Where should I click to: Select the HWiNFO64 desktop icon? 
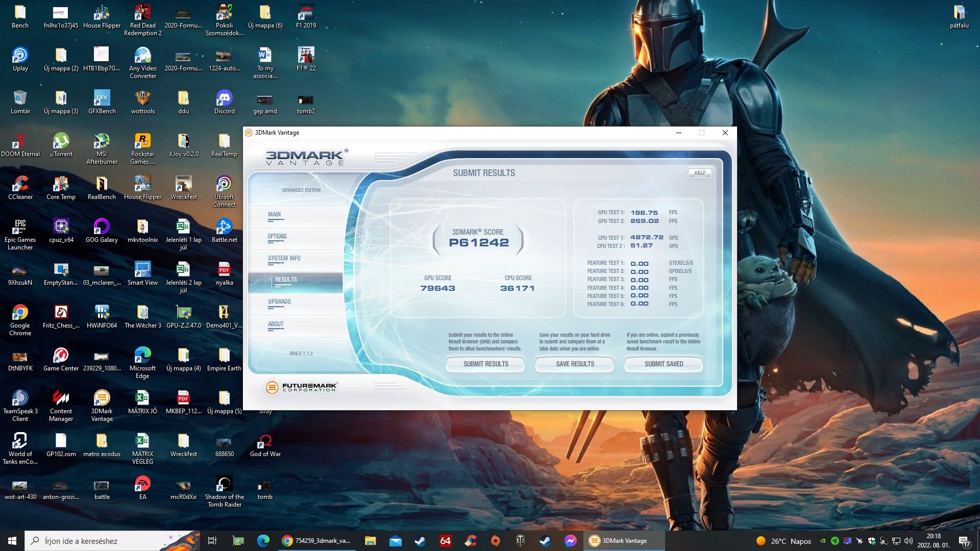(x=102, y=317)
